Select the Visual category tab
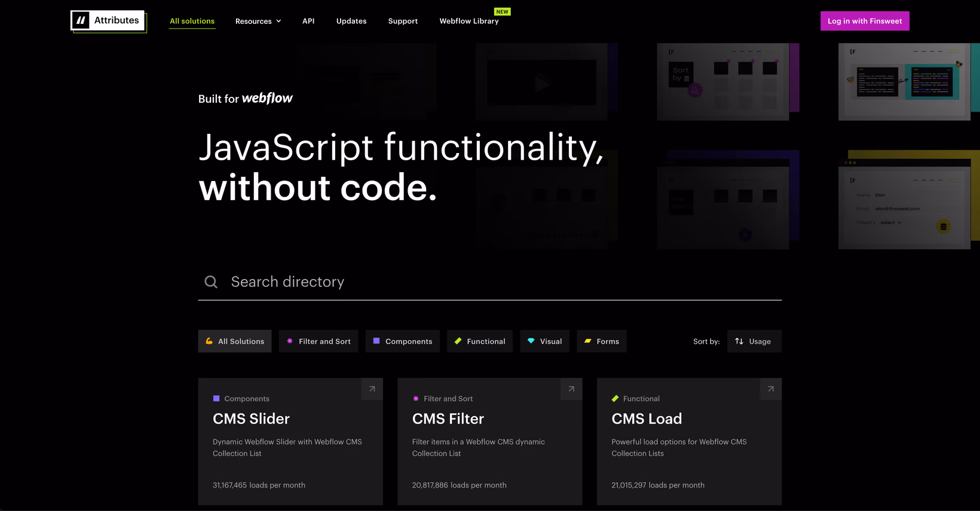 pos(545,341)
